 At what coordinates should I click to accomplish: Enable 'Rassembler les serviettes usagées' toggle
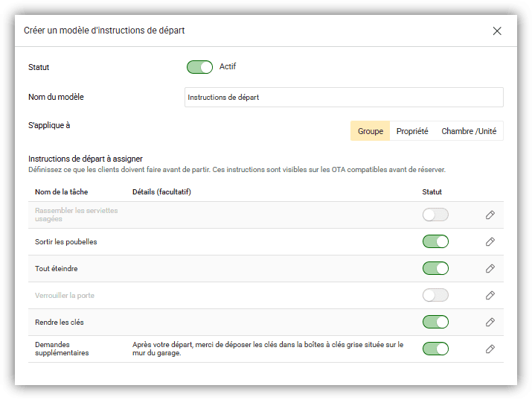point(435,215)
